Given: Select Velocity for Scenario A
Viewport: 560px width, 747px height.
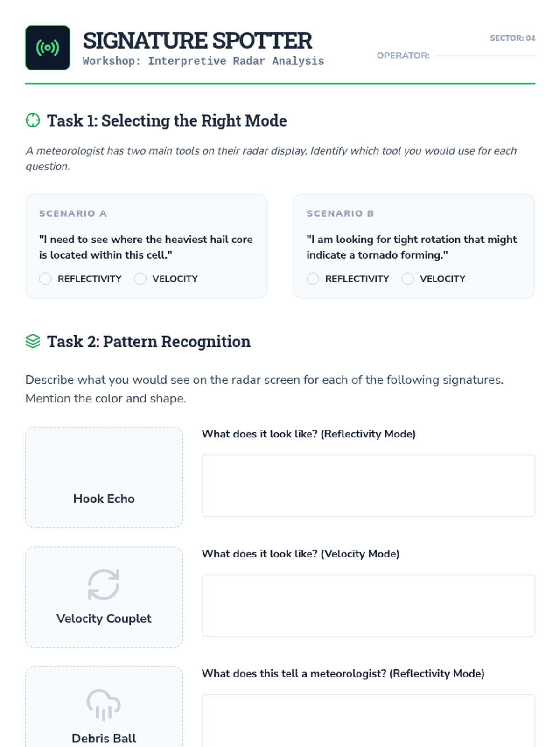Looking at the screenshot, I should click(140, 279).
